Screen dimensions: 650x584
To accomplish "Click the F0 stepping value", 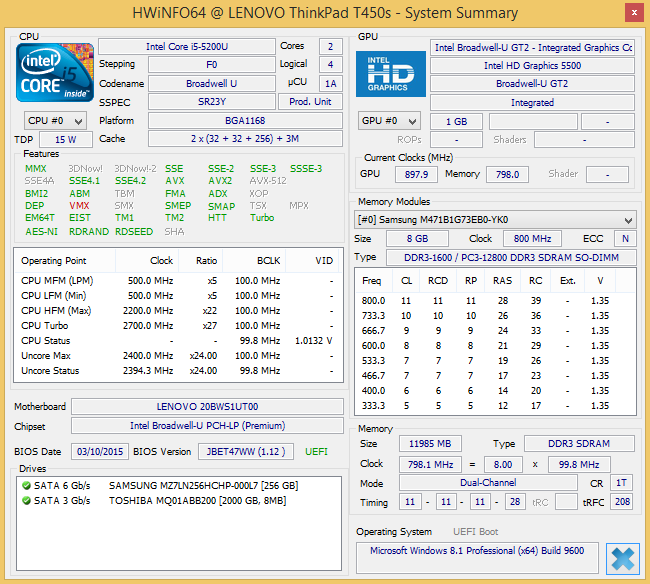I will tap(212, 65).
